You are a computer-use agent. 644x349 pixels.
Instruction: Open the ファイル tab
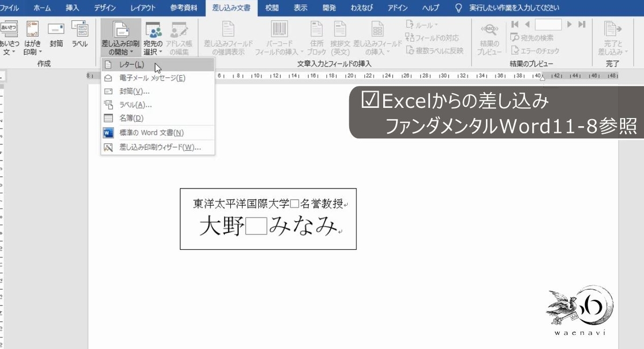10,8
